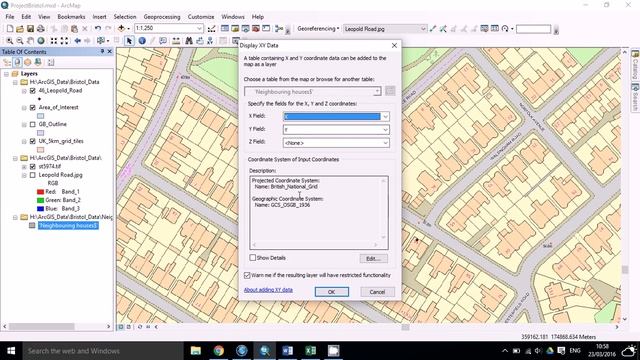Click the New map document icon
The image size is (640, 360).
(x=9, y=29)
